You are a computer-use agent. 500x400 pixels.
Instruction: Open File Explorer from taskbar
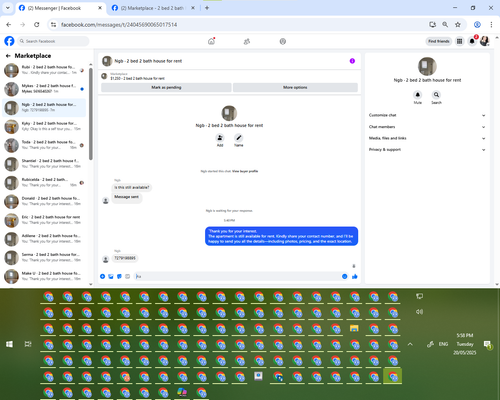pos(354,329)
